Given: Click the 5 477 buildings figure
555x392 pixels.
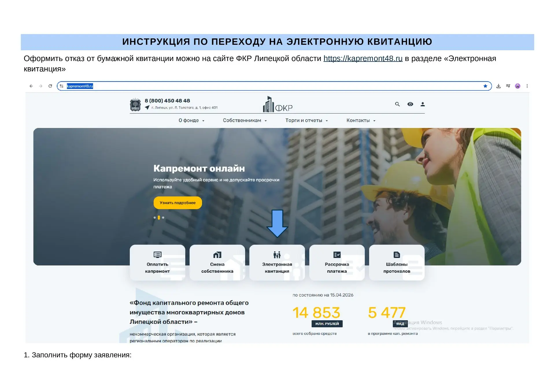Looking at the screenshot, I should click(x=387, y=313).
